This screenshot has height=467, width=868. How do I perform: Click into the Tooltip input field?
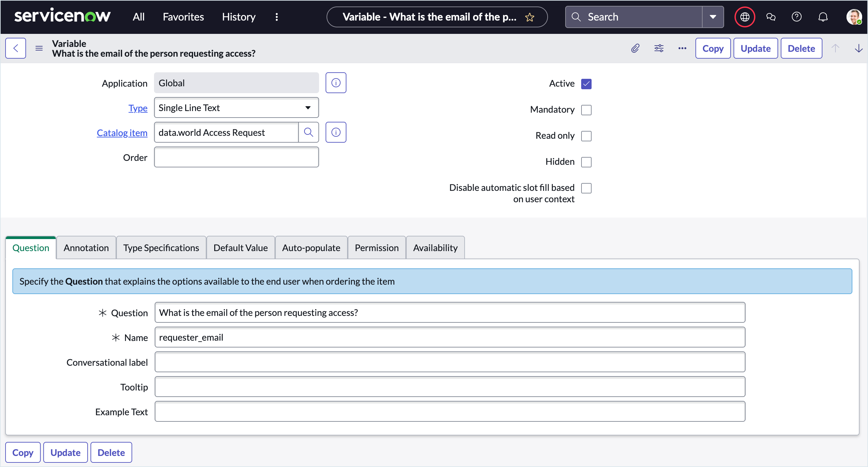coord(450,387)
